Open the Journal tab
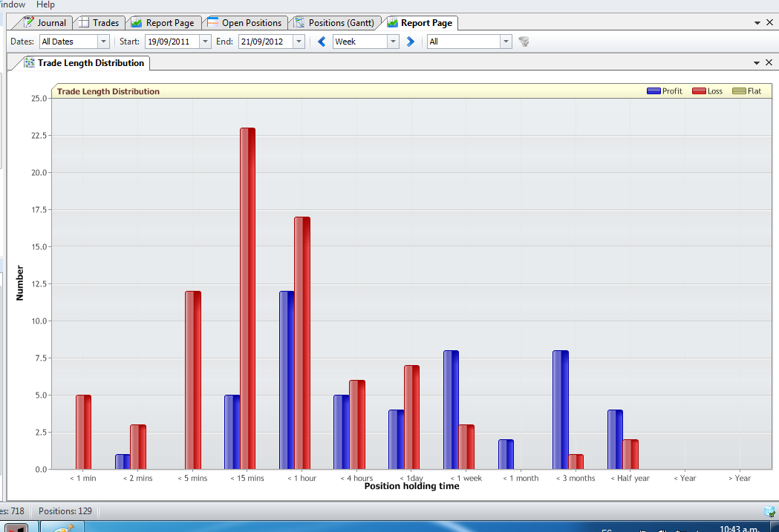The height and width of the screenshot is (532, 779). tap(45, 23)
